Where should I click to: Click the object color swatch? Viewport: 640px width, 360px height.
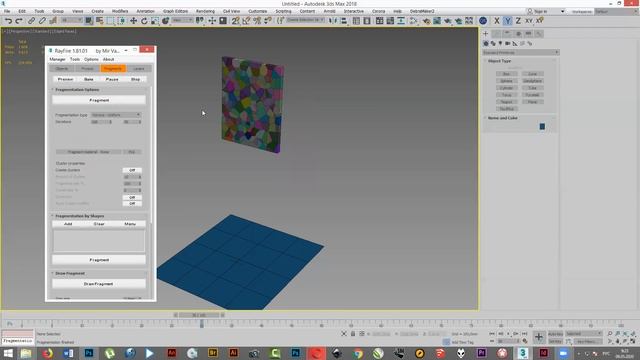pyautogui.click(x=542, y=127)
